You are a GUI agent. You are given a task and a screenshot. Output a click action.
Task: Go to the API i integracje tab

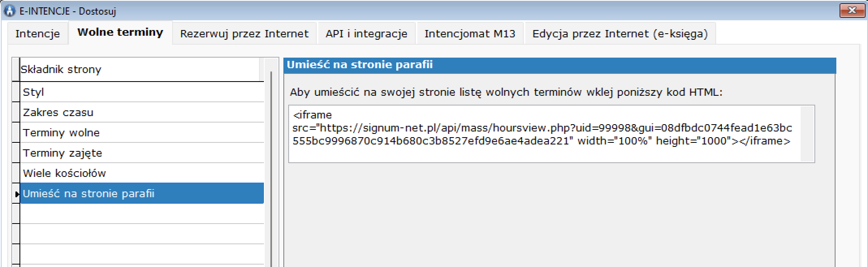366,34
